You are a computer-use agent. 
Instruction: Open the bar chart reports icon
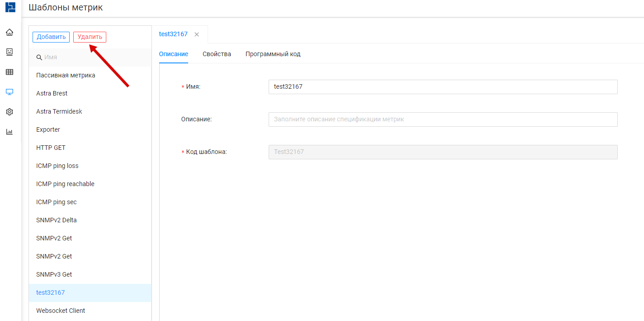pos(9,132)
